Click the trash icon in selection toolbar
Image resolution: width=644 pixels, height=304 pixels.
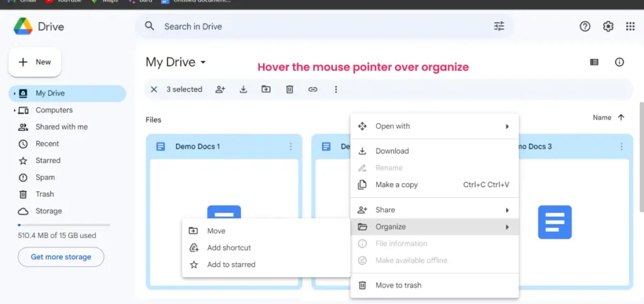point(289,89)
